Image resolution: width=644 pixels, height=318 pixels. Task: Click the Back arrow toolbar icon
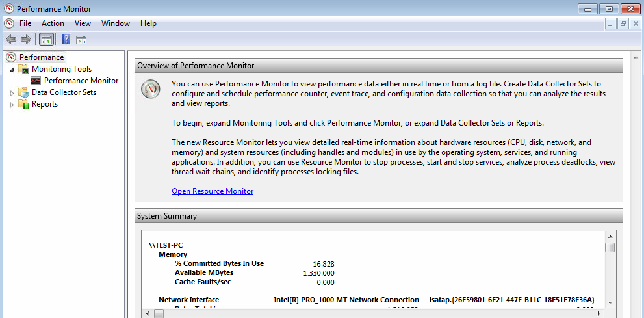coord(12,40)
